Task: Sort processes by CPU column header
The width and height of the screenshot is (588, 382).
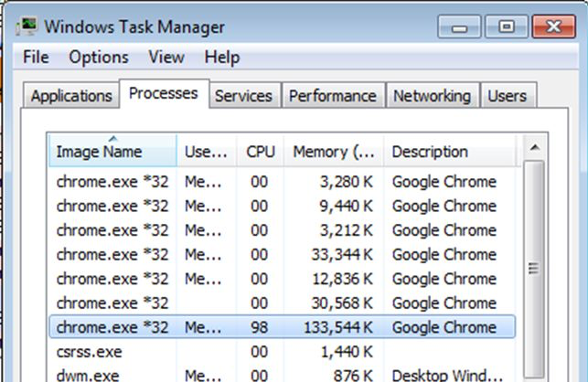Action: point(261,152)
